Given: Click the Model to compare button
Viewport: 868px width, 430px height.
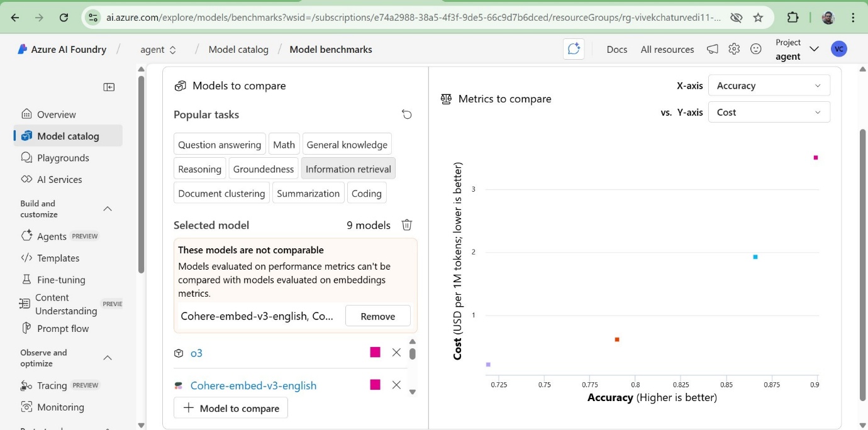Looking at the screenshot, I should [231, 408].
